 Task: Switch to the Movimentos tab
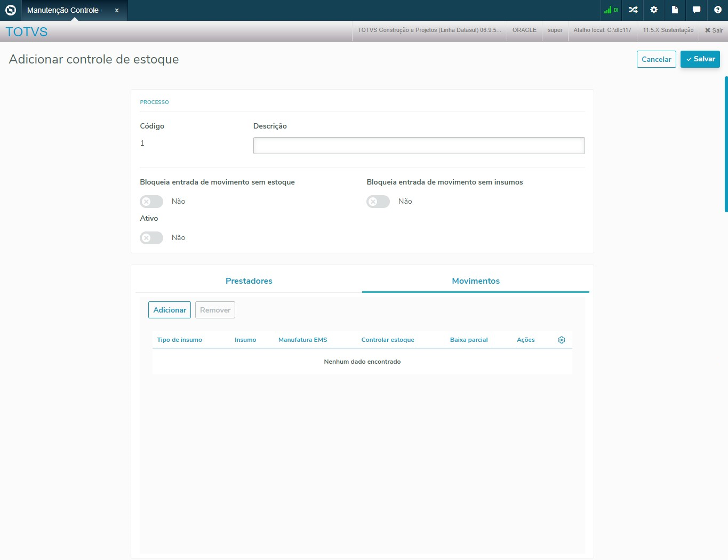point(476,281)
